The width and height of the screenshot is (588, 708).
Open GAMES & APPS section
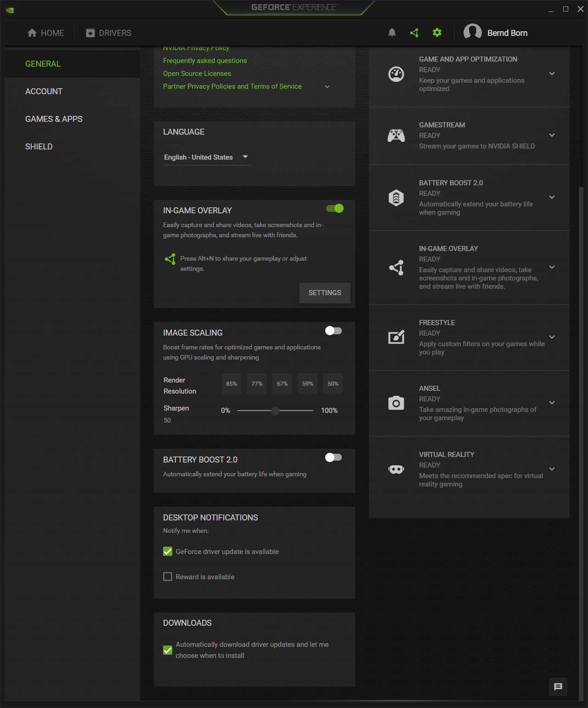pos(72,119)
